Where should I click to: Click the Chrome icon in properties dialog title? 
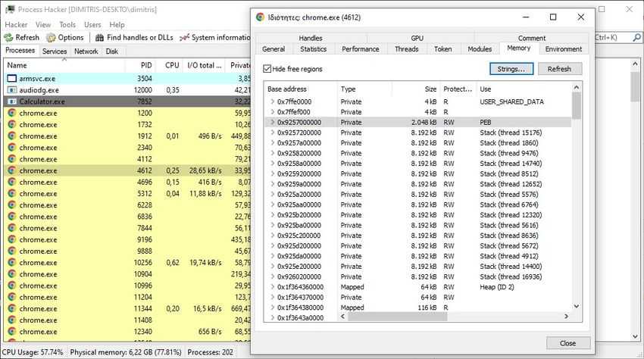pos(260,17)
